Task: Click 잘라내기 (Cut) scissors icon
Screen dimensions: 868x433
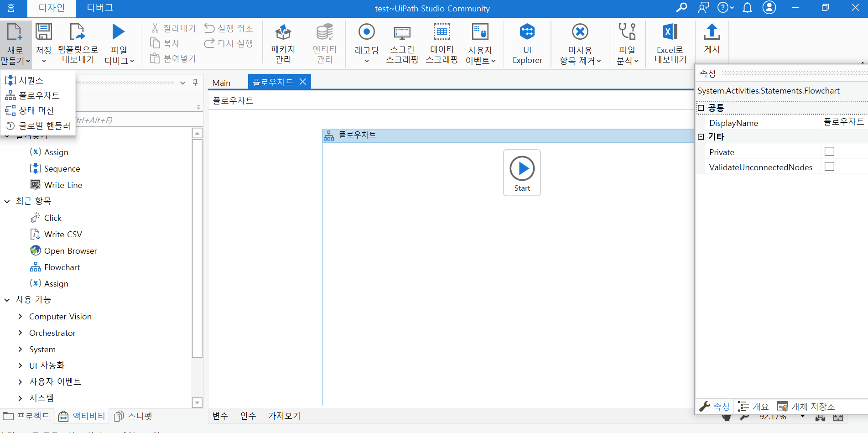Action: (155, 28)
